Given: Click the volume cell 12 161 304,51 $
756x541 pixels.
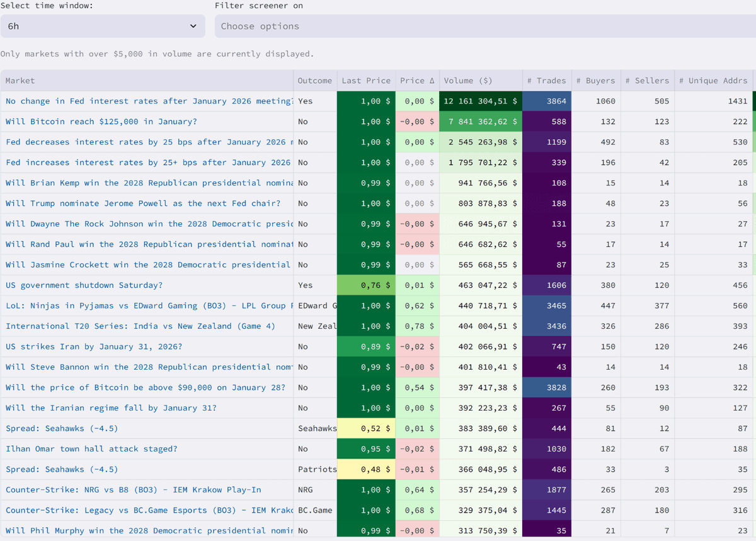Looking at the screenshot, I should coord(481,101).
